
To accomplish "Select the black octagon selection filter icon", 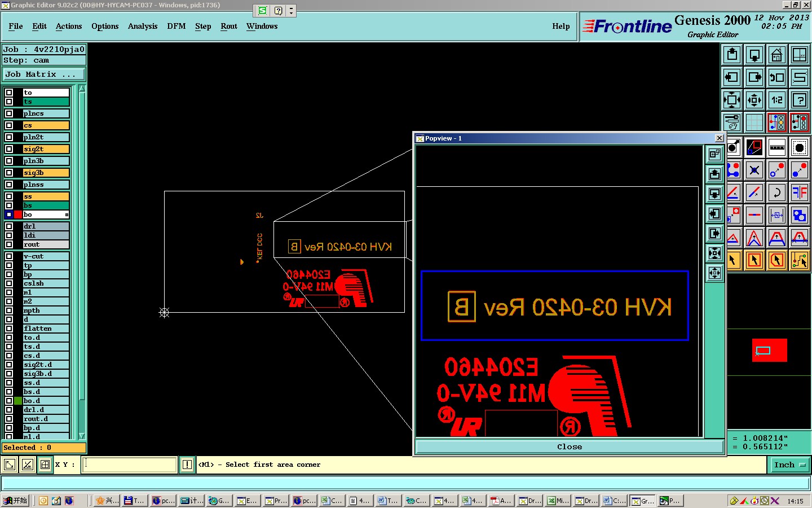I will pyautogui.click(x=800, y=148).
